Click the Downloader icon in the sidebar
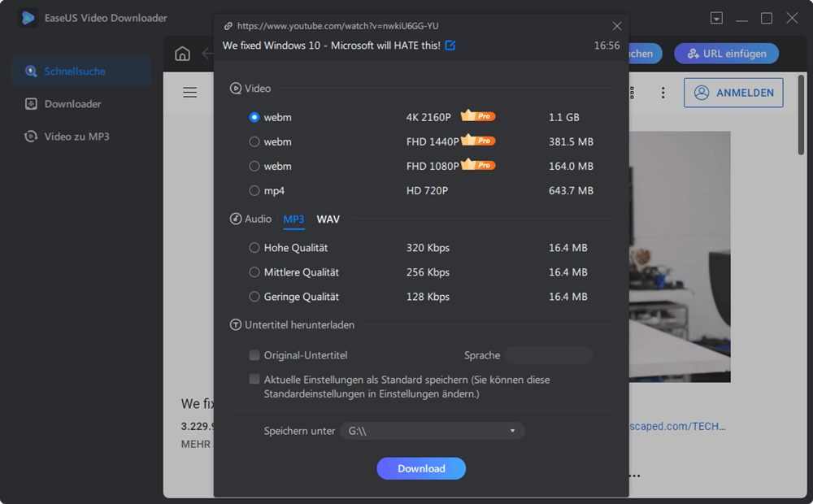813x504 pixels. [x=31, y=104]
